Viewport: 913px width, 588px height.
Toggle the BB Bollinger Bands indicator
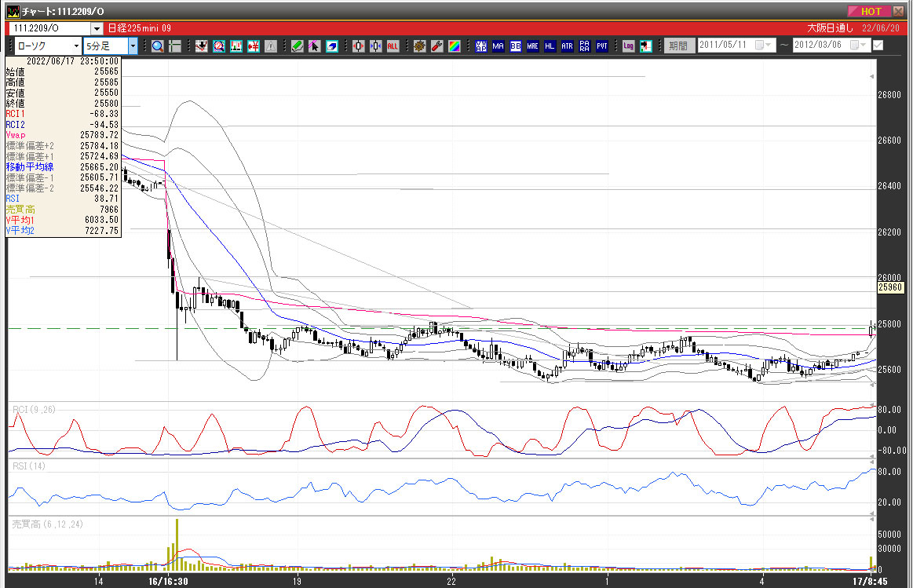click(x=515, y=46)
